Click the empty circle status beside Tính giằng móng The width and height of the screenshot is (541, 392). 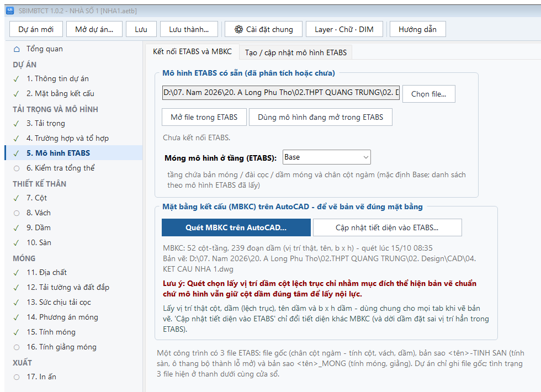click(x=17, y=347)
